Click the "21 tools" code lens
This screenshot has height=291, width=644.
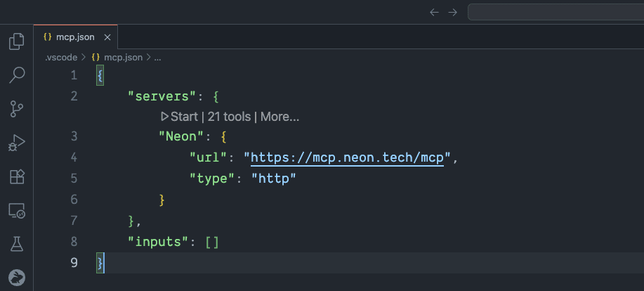[x=229, y=117]
